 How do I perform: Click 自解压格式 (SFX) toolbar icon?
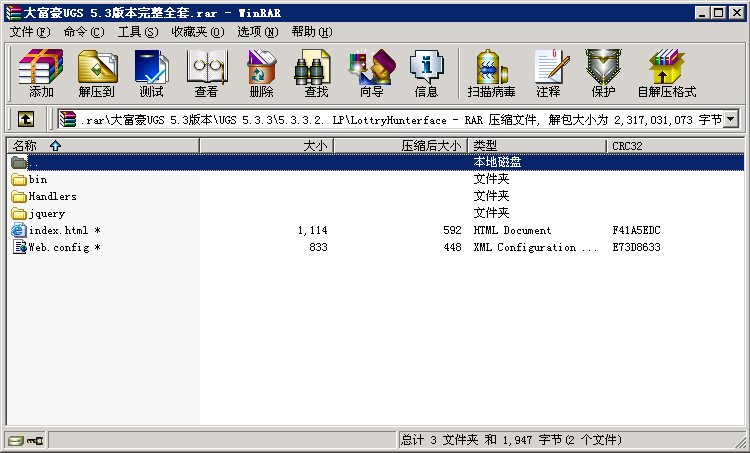click(x=666, y=73)
